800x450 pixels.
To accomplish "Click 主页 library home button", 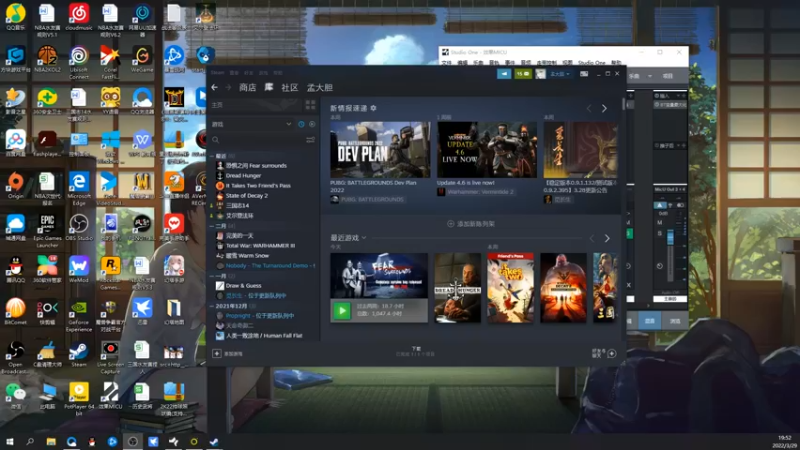I will point(256,105).
